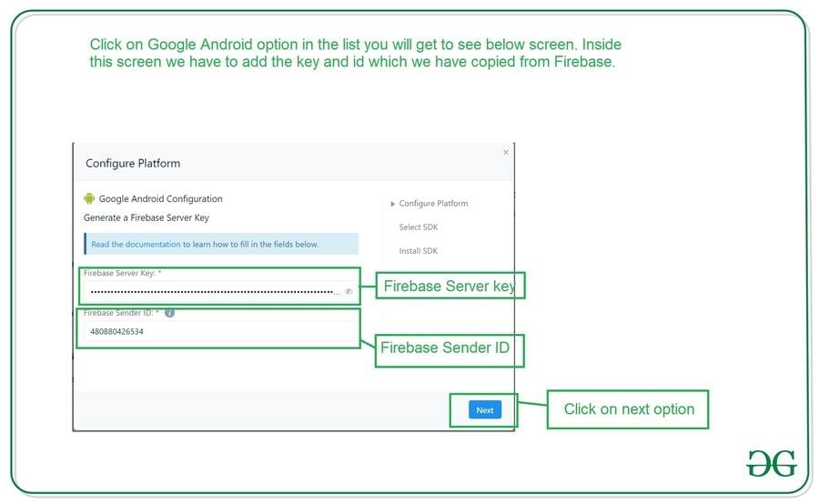This screenshot has width=819, height=504.
Task: Select the Configure Platform step
Action: pyautogui.click(x=433, y=203)
